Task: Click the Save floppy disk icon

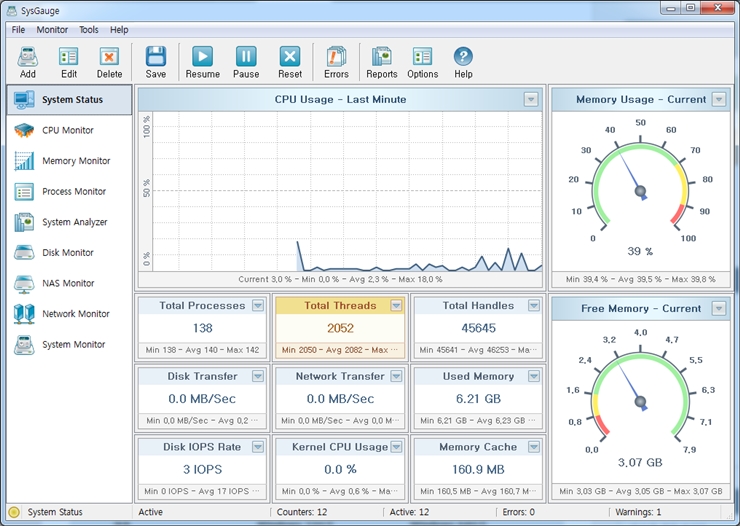Action: pyautogui.click(x=156, y=57)
